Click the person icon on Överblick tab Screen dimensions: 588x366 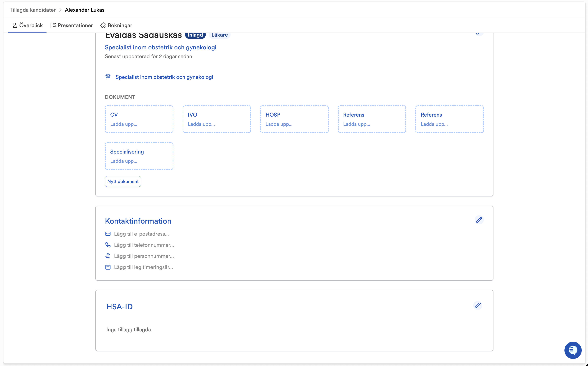[x=15, y=25]
